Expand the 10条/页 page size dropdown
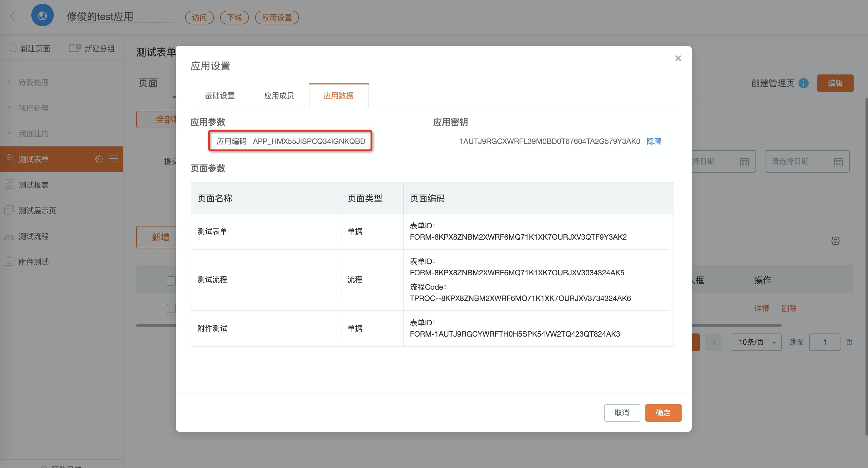Screen dimensions: 868x468 [x=756, y=342]
